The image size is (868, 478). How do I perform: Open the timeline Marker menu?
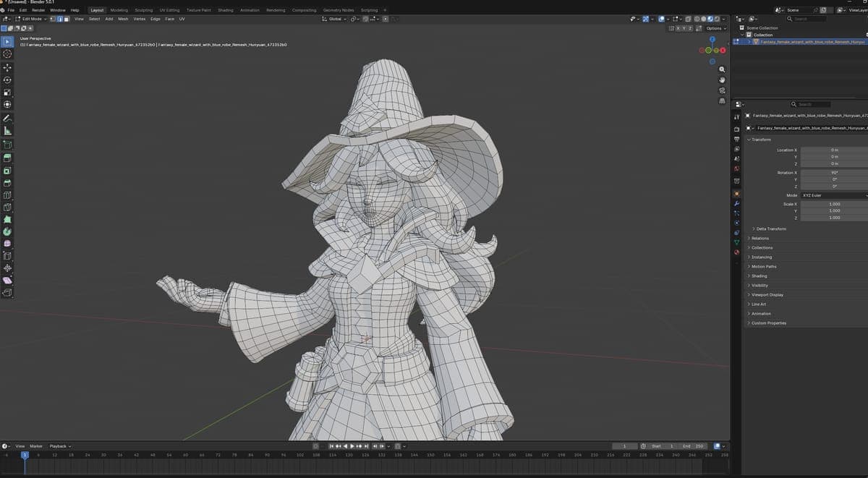coord(36,446)
